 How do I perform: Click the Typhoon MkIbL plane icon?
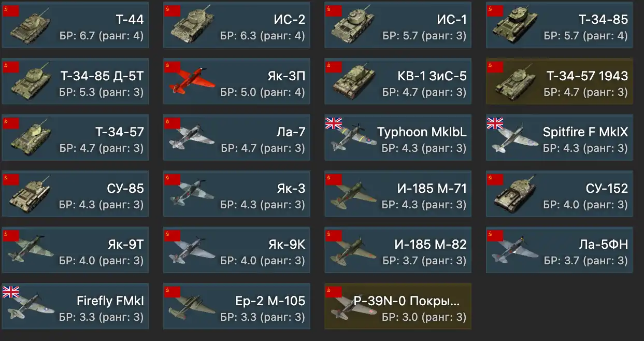[353, 138]
